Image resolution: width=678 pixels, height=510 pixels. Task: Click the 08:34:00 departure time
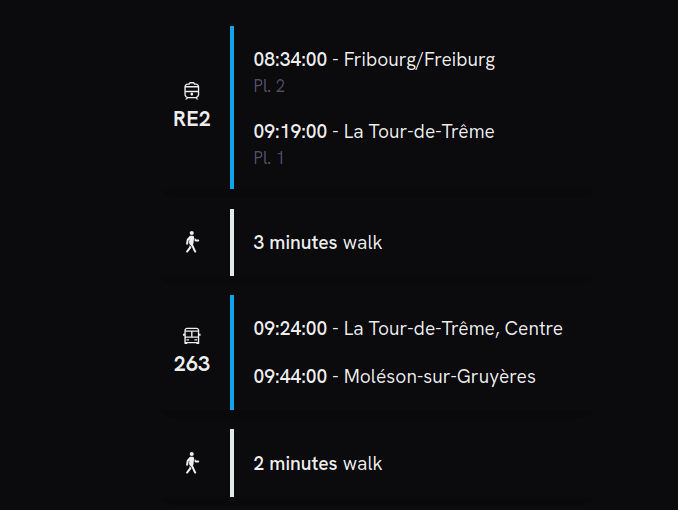click(290, 60)
